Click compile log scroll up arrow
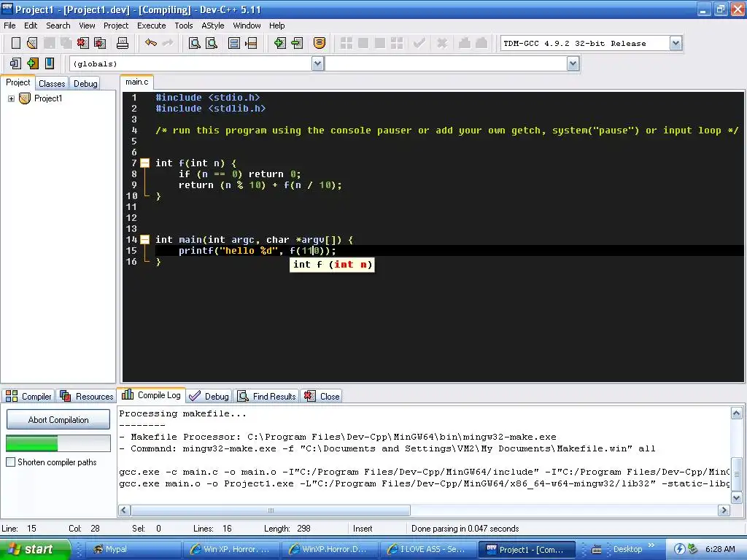This screenshot has width=747, height=560. point(736,413)
